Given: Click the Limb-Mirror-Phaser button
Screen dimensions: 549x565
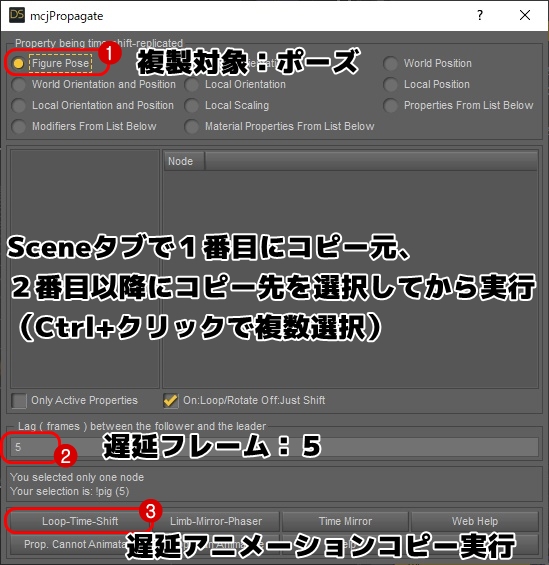Looking at the screenshot, I should tap(216, 521).
